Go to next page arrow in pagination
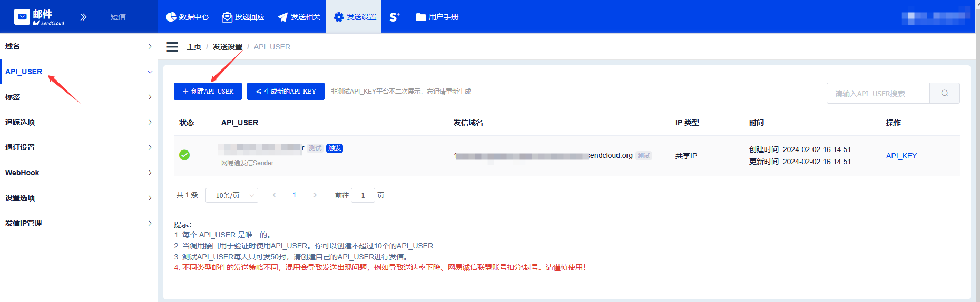980x302 pixels. 315,195
